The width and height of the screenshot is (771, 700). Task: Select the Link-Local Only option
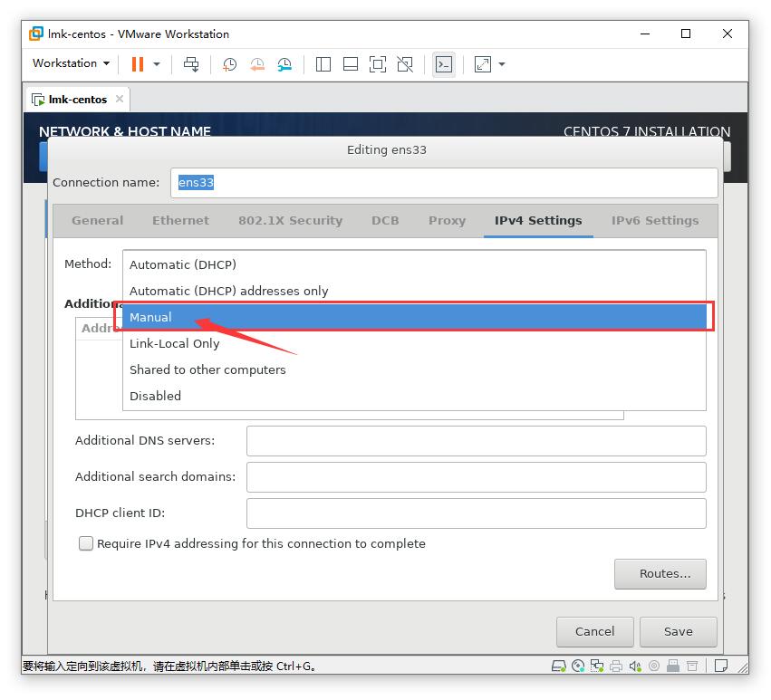(414, 343)
